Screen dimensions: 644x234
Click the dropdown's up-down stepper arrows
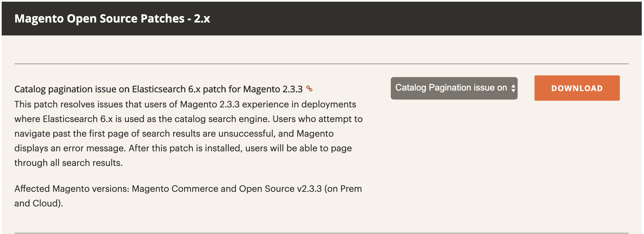[513, 88]
